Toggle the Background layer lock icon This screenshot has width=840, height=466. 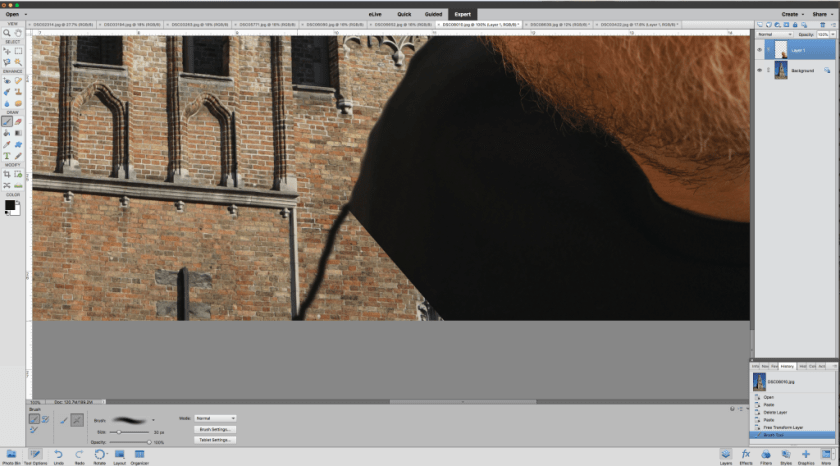pyautogui.click(x=827, y=70)
